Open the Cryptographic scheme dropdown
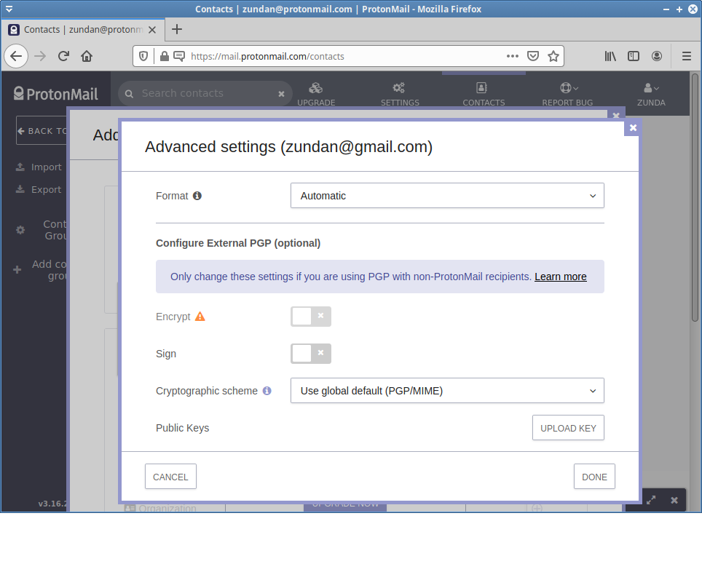Viewport: 702px width, 588px height. [x=447, y=391]
